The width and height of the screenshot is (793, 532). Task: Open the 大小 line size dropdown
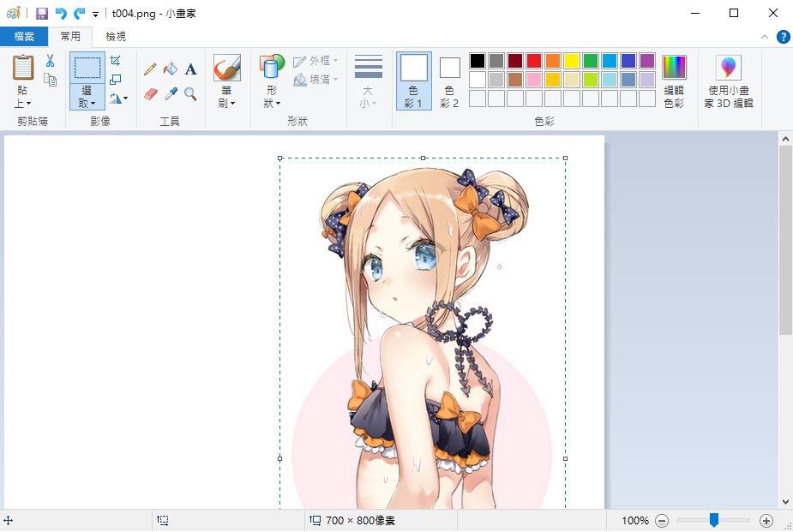[x=368, y=81]
